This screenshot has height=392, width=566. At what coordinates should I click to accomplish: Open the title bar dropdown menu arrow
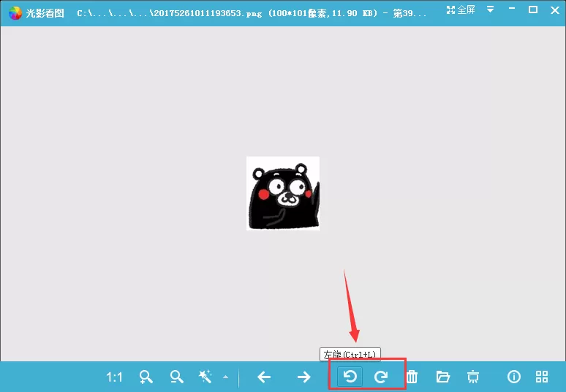point(490,10)
